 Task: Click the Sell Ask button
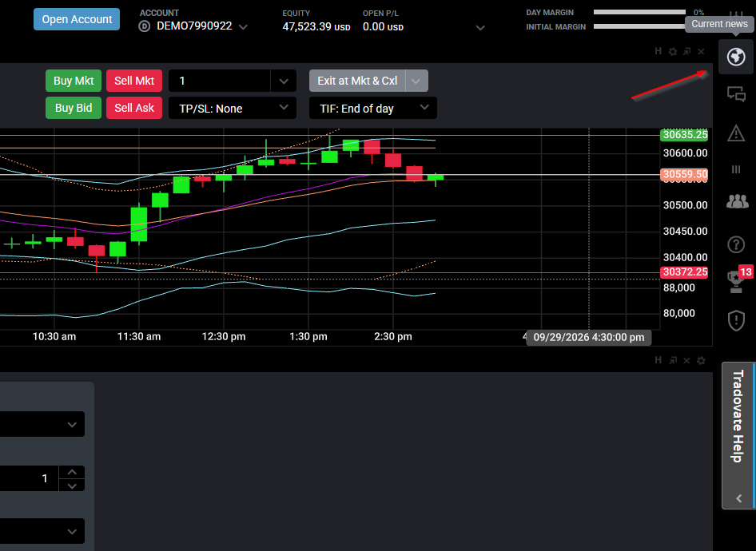134,108
